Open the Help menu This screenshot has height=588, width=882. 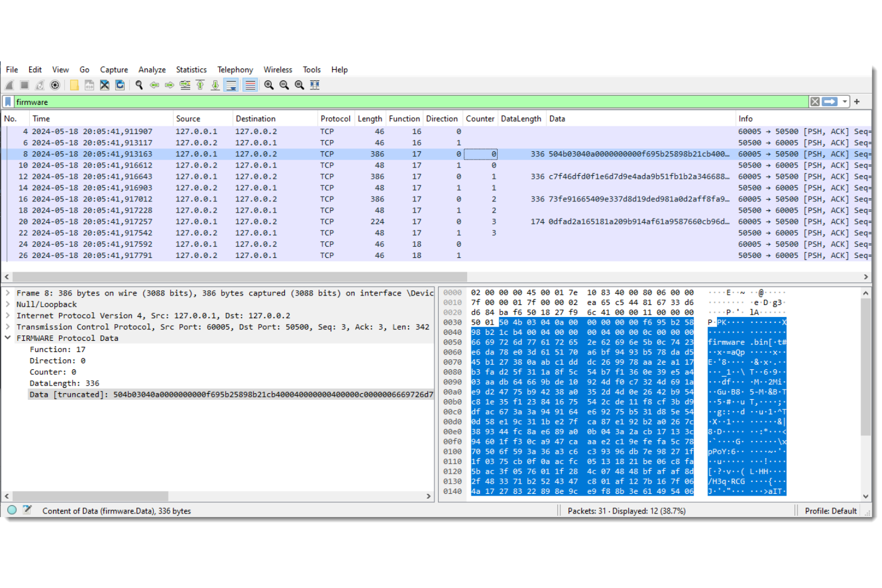(339, 70)
